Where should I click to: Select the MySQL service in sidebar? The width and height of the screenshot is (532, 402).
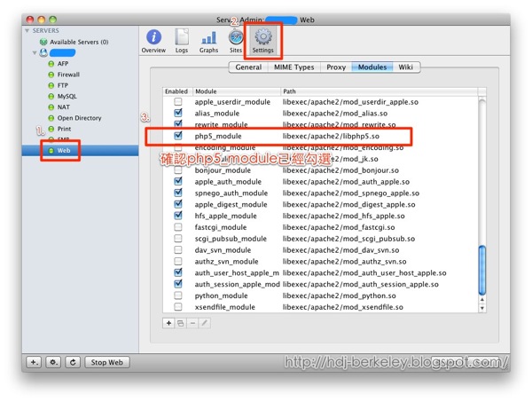(66, 97)
